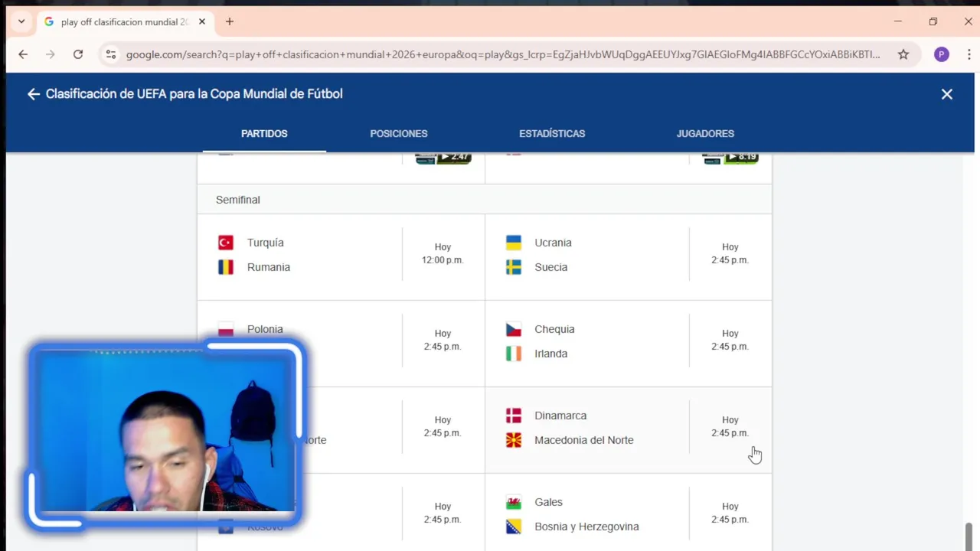Image resolution: width=980 pixels, height=551 pixels.
Task: Play the 8:19 highlight video thumbnail
Action: point(730,158)
